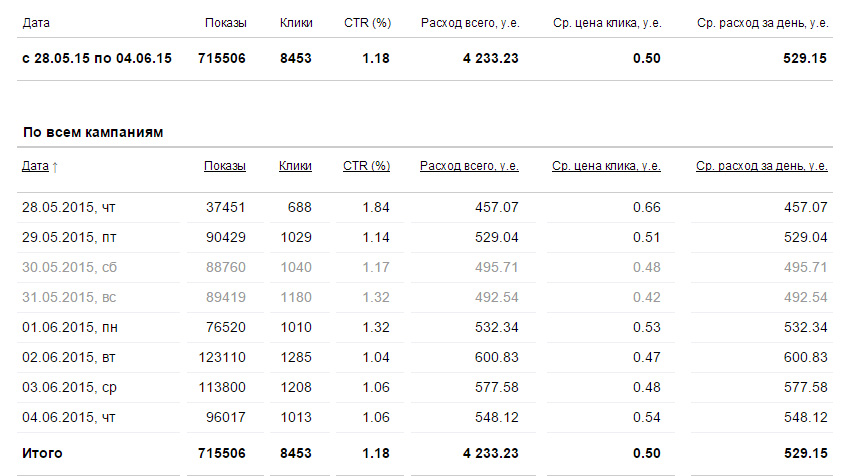843x476 pixels.
Task: Click the CTR value 1.17
Action: click(376, 267)
